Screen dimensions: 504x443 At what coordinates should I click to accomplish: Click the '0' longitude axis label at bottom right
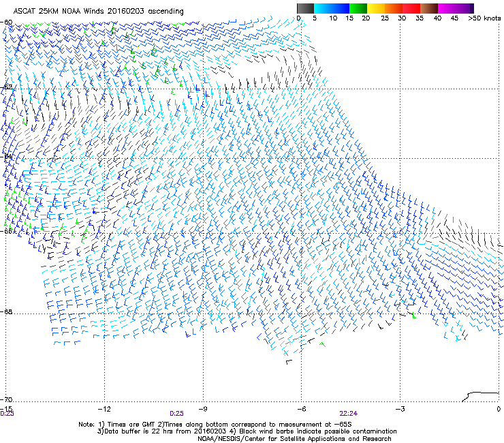[x=499, y=409]
